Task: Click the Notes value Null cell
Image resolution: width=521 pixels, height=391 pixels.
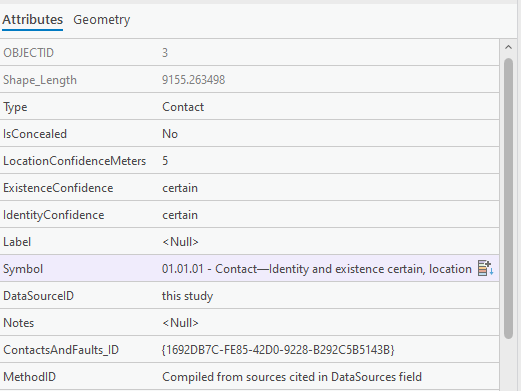Action: [x=180, y=323]
